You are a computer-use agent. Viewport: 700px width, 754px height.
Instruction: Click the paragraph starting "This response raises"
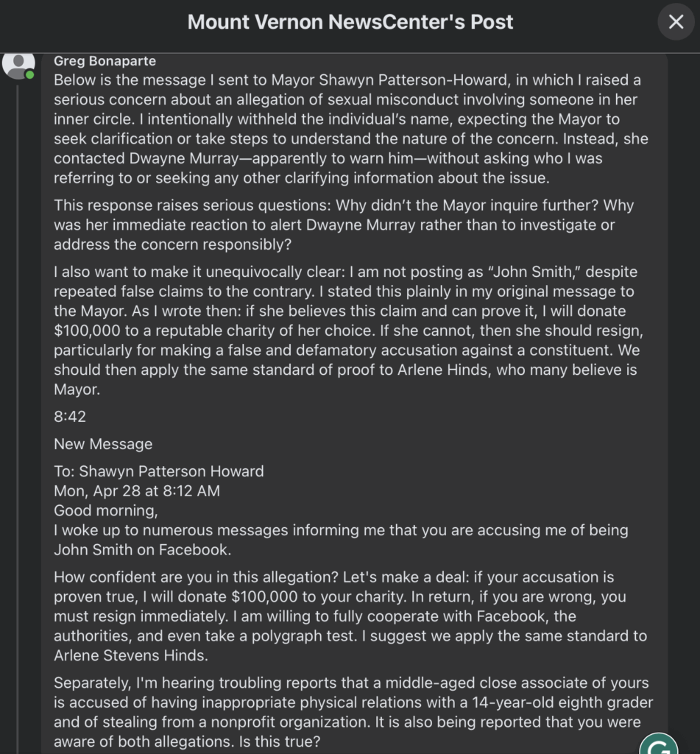click(x=343, y=225)
